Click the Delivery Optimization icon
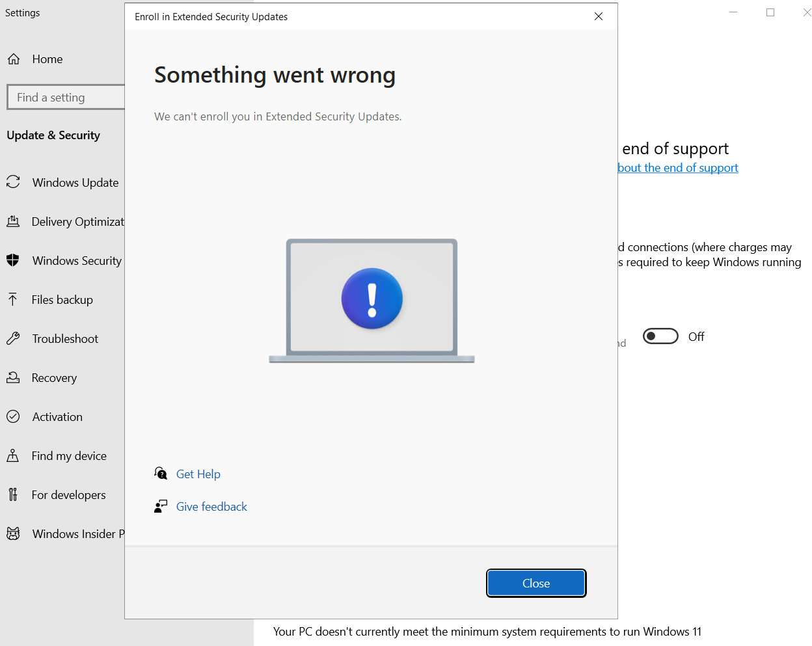 (x=13, y=221)
